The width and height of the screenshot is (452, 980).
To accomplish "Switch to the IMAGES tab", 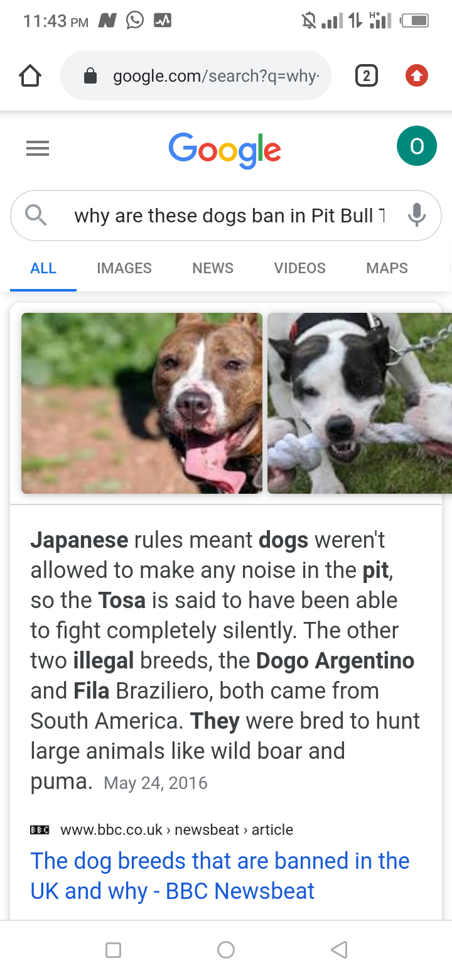I will [x=124, y=268].
